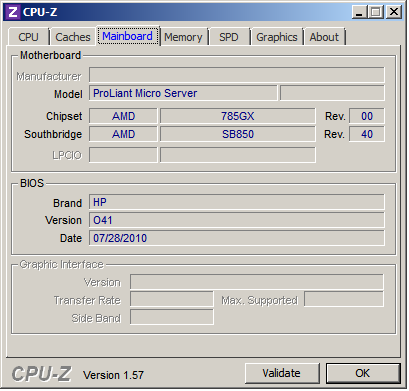Click the Max. Supported field
409x391 pixels.
[344, 299]
